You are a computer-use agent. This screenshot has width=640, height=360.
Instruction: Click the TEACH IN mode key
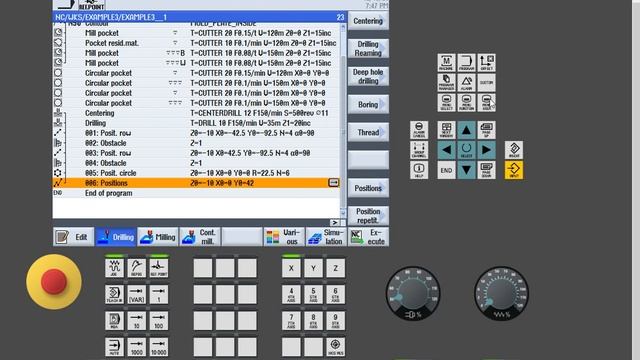pos(114,294)
